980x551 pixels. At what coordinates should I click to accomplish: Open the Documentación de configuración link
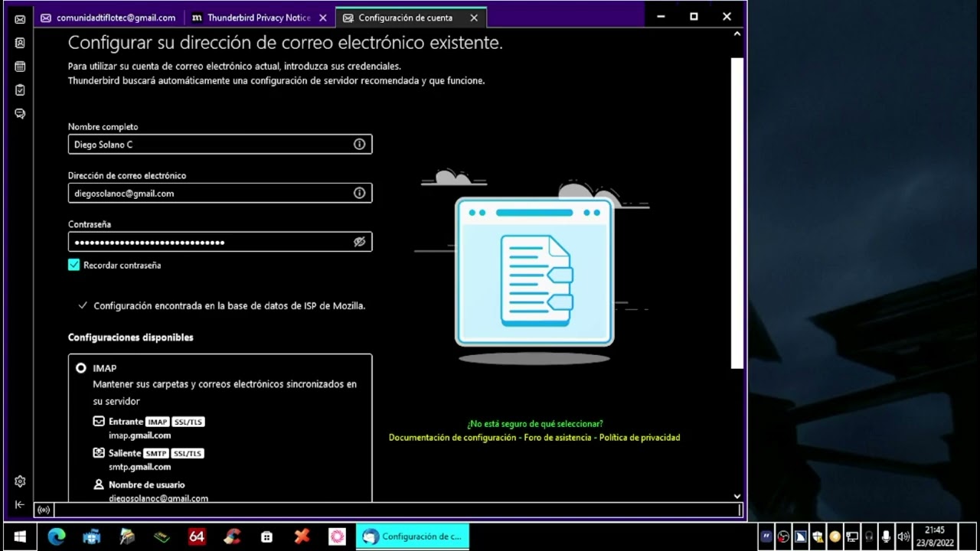[452, 438]
